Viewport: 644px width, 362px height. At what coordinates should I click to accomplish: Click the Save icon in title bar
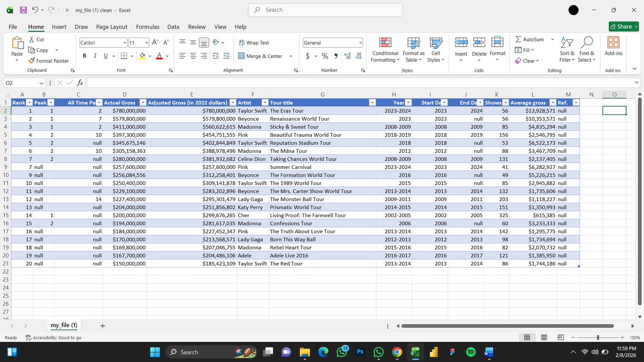click(23, 10)
